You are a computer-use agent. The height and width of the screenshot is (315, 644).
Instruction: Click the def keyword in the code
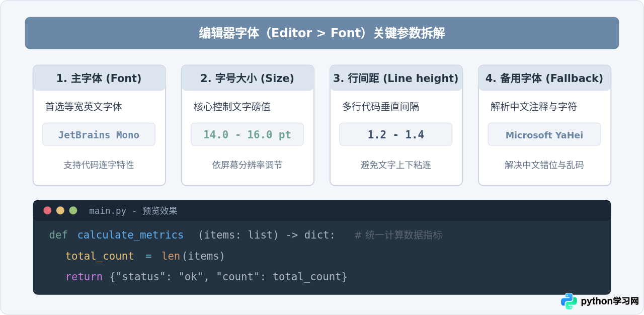coord(58,235)
